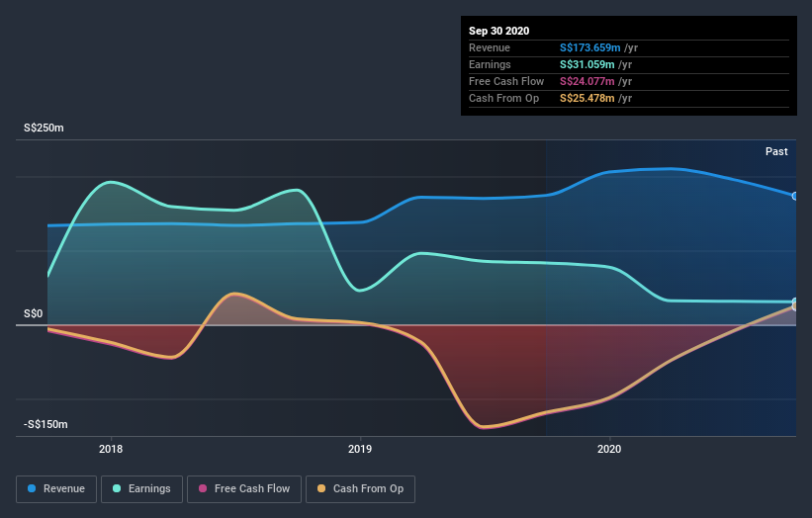Screen dimensions: 812x518
Task: Select the Cash From Op endpoint marker
Action: [794, 306]
